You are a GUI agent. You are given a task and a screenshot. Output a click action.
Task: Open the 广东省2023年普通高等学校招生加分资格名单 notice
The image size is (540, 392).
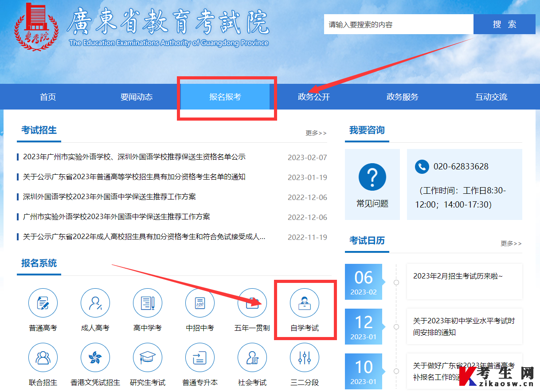[x=134, y=177]
